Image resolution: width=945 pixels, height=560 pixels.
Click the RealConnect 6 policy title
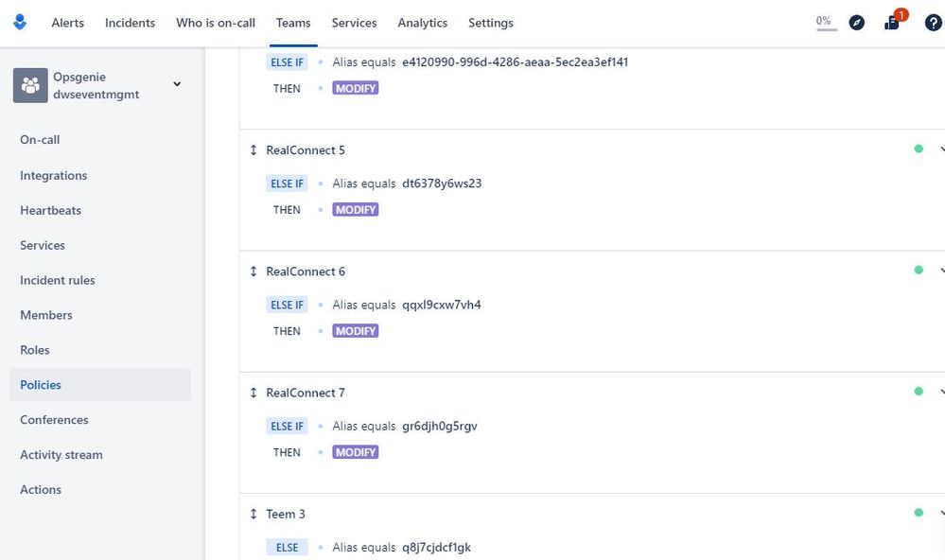[x=306, y=271]
